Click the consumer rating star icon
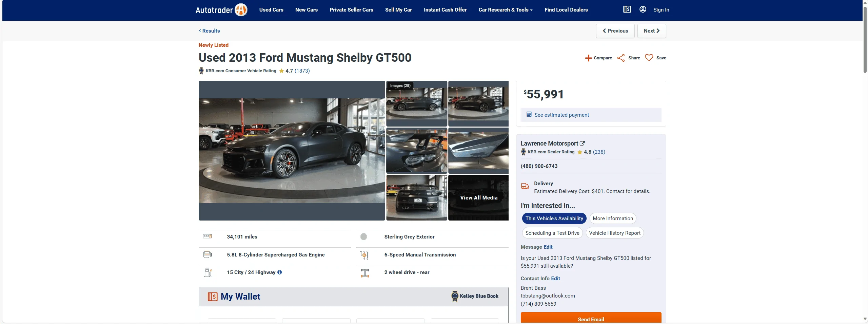 [281, 71]
